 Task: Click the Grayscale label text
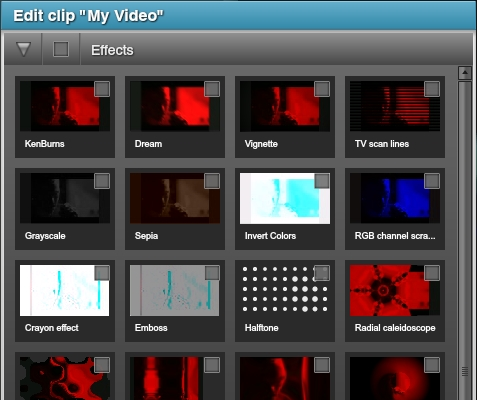point(45,236)
